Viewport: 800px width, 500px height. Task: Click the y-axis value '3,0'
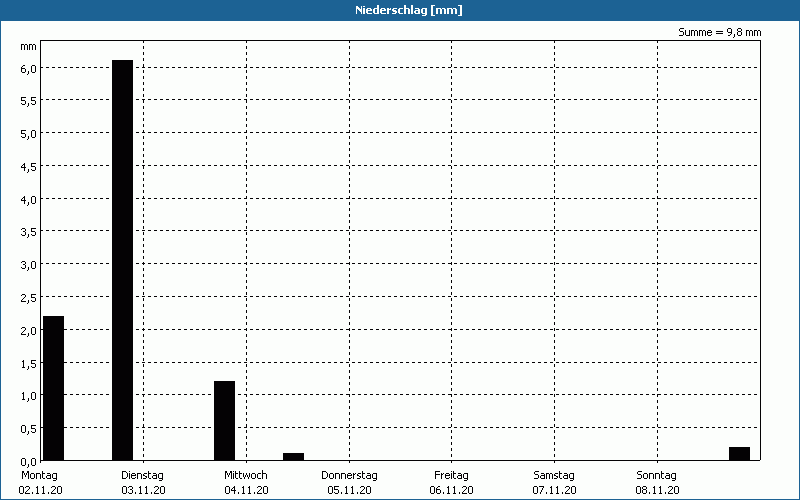pyautogui.click(x=29, y=266)
